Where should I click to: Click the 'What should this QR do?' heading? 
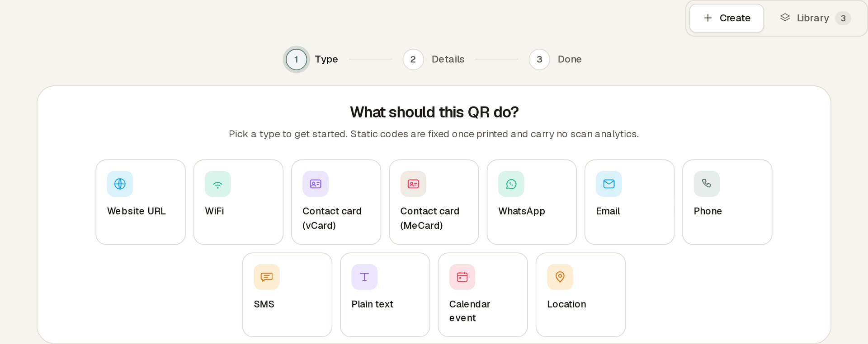coord(434,112)
